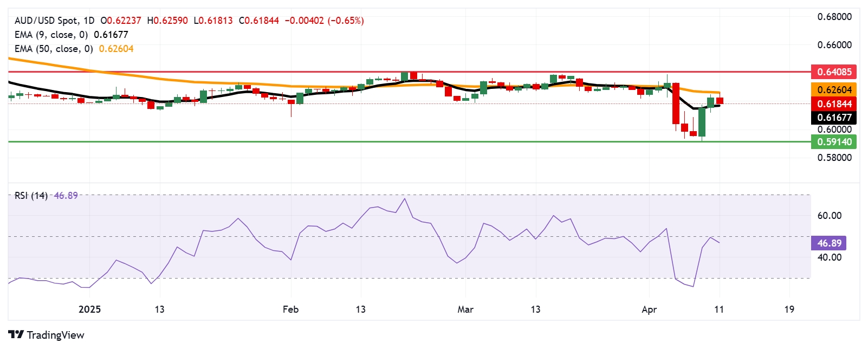Click the TradingView logo icon
Image resolution: width=868 pixels, height=349 pixels.
16,335
